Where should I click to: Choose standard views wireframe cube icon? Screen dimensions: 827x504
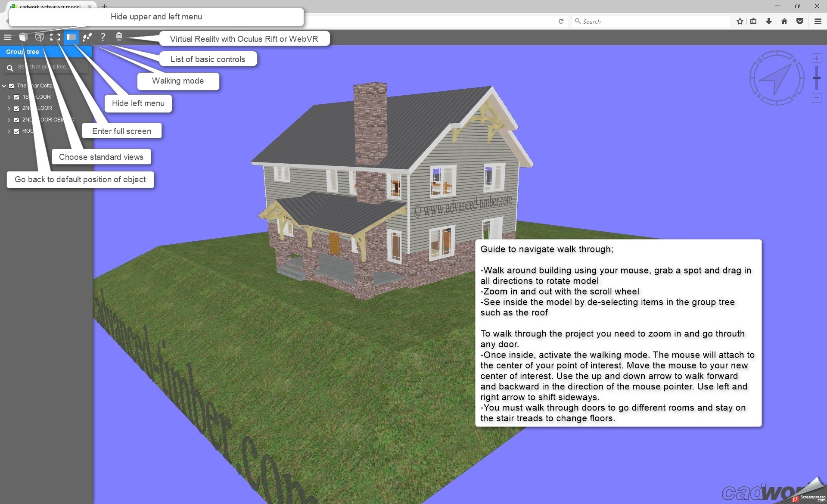[39, 37]
